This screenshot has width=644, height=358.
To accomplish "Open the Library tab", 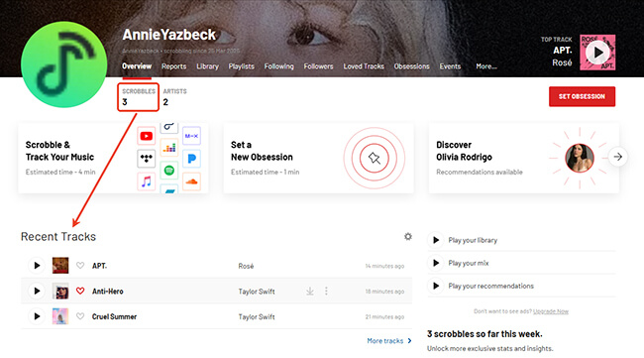I will point(207,66).
